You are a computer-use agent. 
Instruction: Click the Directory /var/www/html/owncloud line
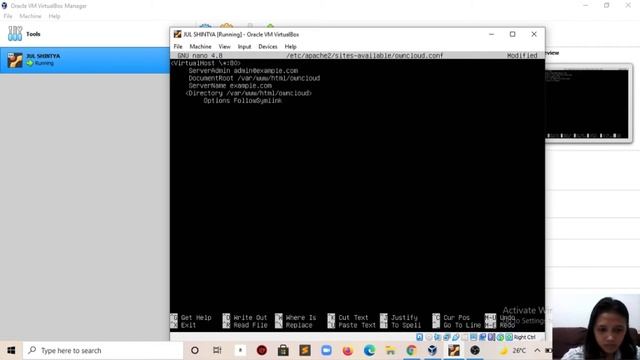pyautogui.click(x=249, y=93)
